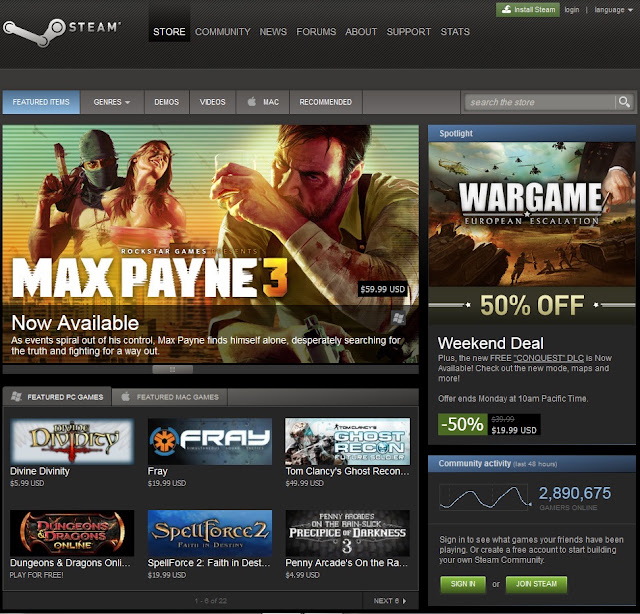Click the Apple icon in MAC tab
The width and height of the screenshot is (640, 614).
pyautogui.click(x=252, y=102)
